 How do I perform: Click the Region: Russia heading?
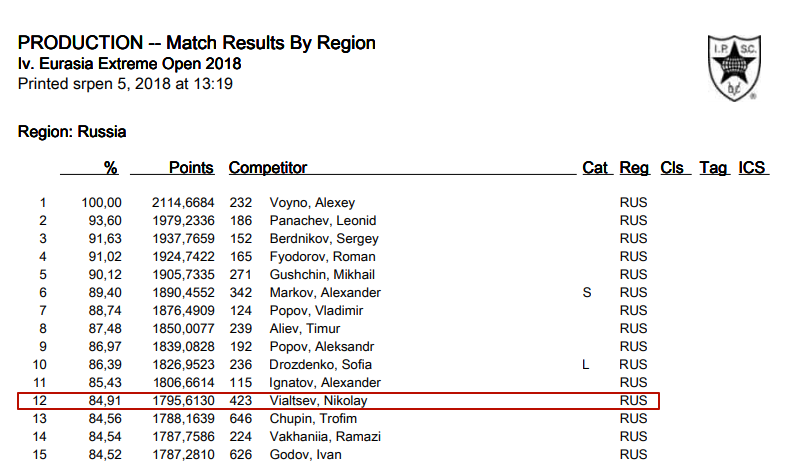(72, 132)
